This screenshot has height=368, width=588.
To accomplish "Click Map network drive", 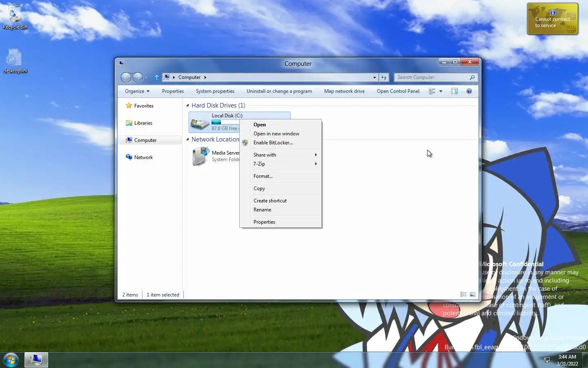I will [344, 91].
